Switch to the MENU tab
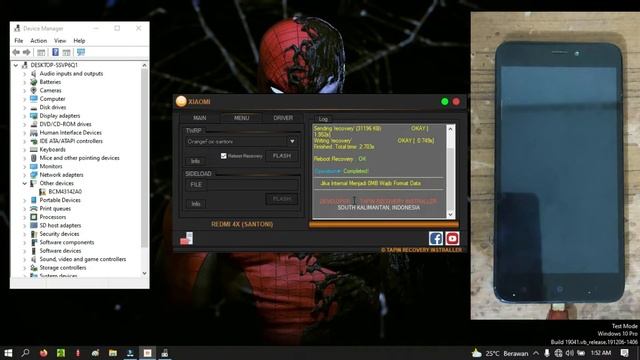 241,118
